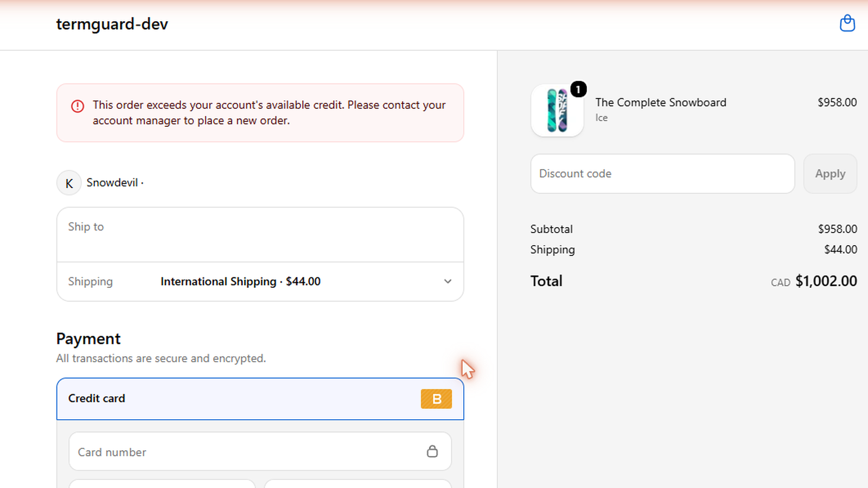Go to termguard-dev store home link

pos(112,24)
